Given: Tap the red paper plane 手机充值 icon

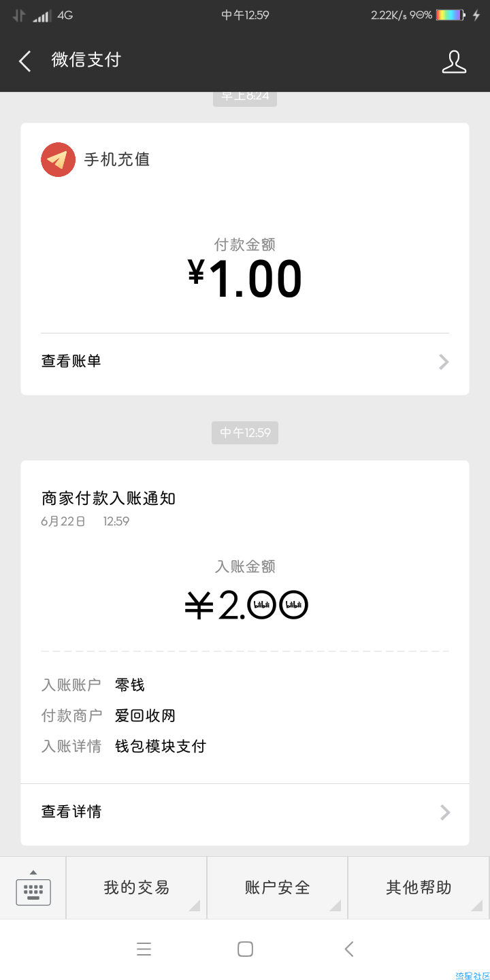Looking at the screenshot, I should [x=58, y=160].
